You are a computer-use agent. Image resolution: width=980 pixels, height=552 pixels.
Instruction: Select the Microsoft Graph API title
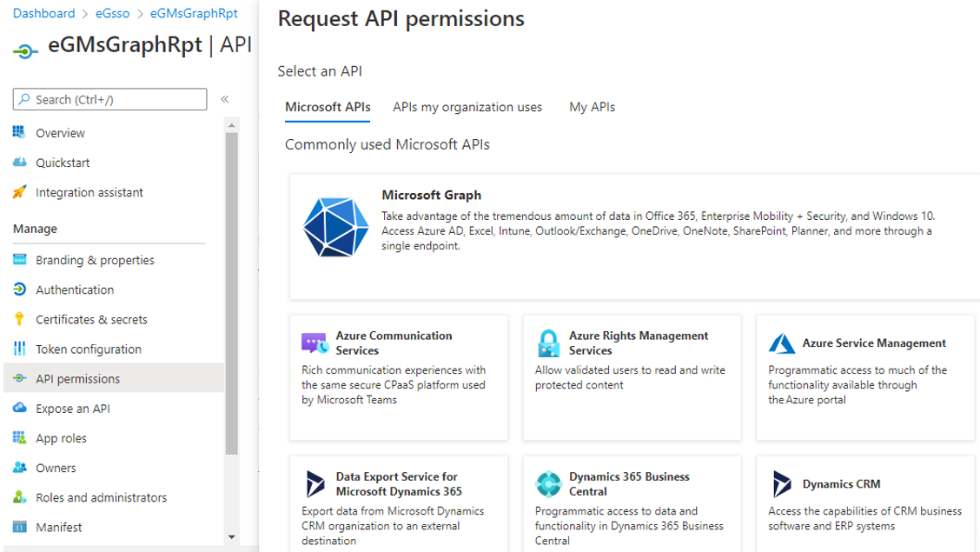tap(431, 195)
